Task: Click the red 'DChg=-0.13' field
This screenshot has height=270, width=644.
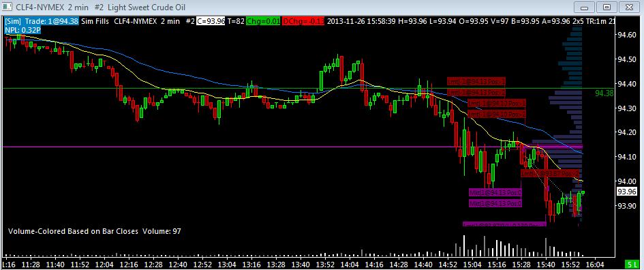Action: 303,21
